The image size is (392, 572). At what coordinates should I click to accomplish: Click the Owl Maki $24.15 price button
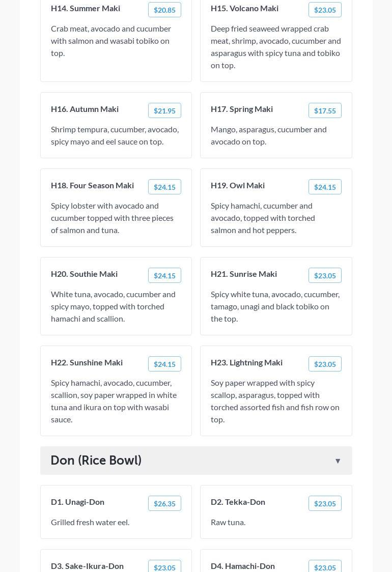(325, 187)
